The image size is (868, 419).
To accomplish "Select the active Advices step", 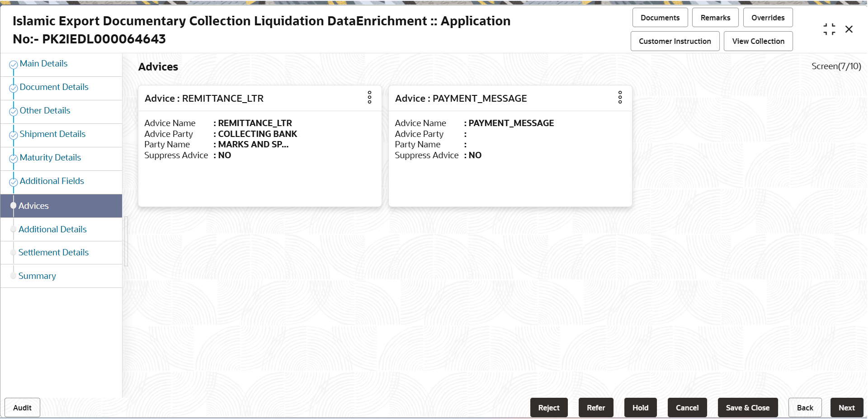I will click(61, 206).
